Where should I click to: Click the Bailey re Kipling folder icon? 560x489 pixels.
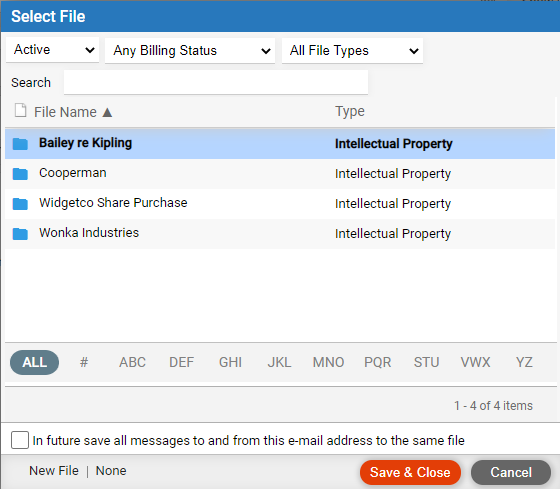(x=20, y=144)
